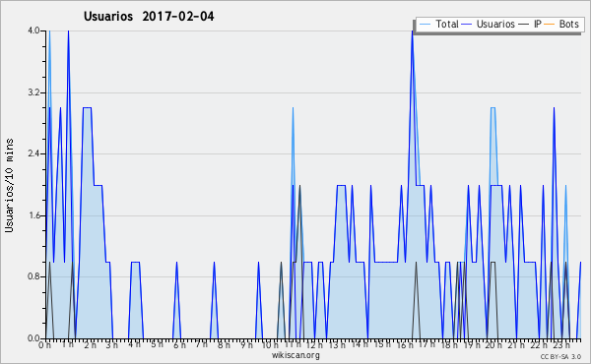Click the '22 h' x-axis label
Viewport: 591px width, 364px height.
tap(539, 345)
